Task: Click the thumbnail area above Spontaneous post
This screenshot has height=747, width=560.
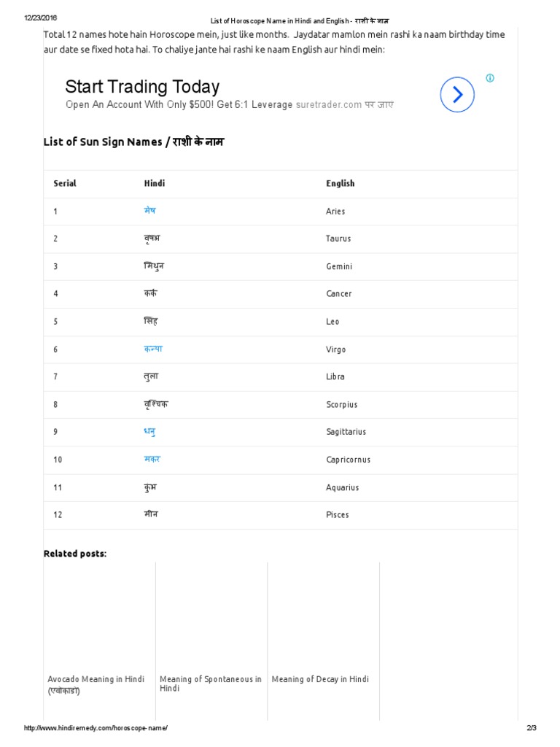Action: point(211,616)
